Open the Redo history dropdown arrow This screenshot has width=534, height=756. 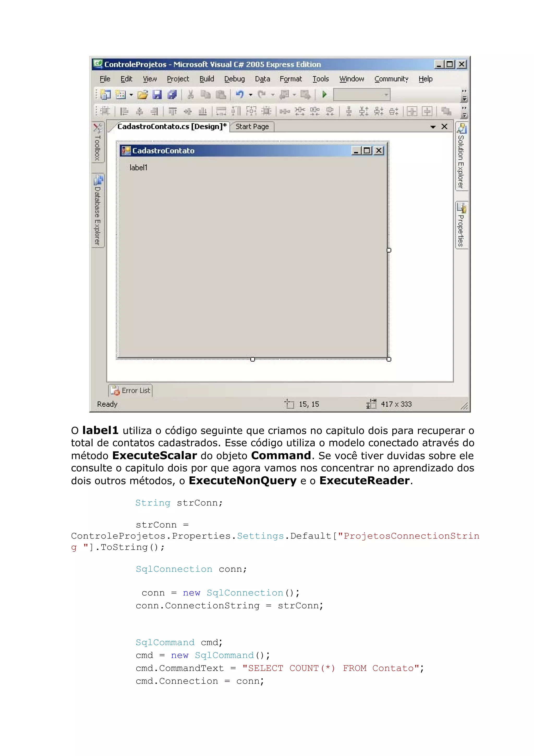click(273, 95)
